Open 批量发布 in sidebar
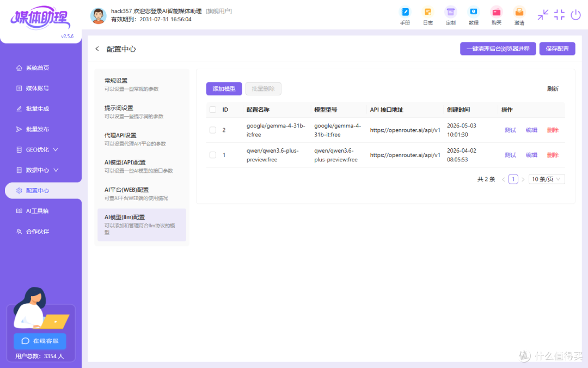The image size is (588, 368). coord(38,129)
